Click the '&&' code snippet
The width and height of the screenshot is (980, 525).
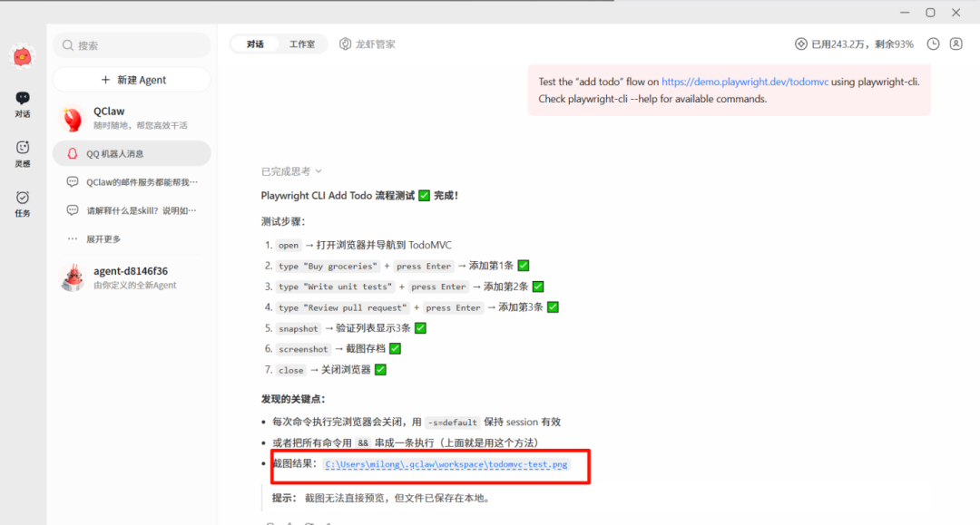click(363, 443)
